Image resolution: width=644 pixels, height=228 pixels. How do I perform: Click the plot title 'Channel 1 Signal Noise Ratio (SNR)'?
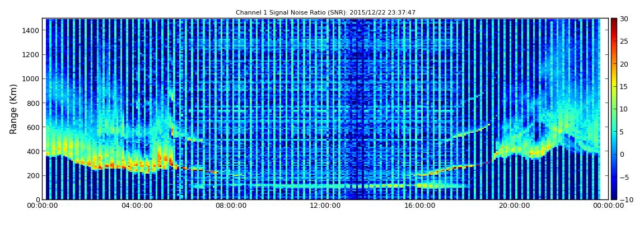(x=325, y=13)
